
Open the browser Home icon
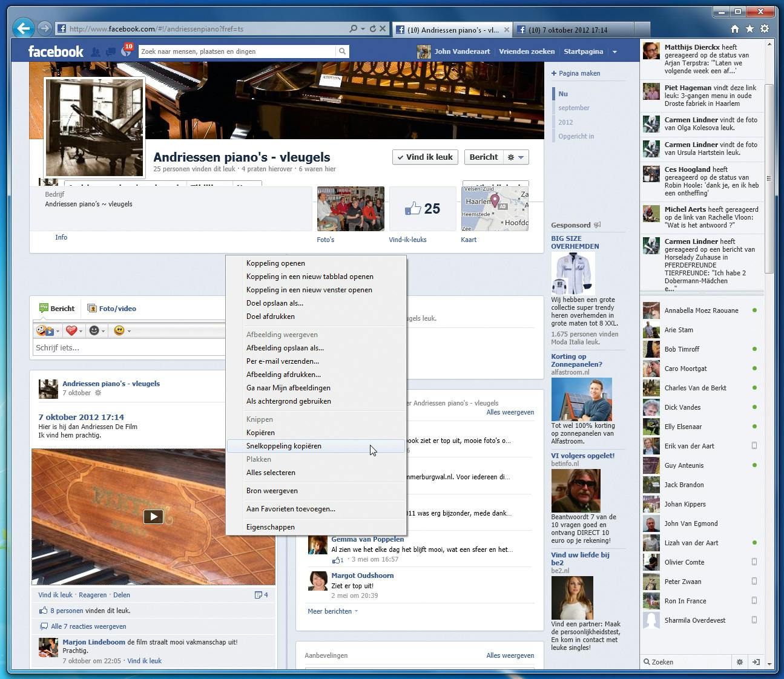pos(735,28)
